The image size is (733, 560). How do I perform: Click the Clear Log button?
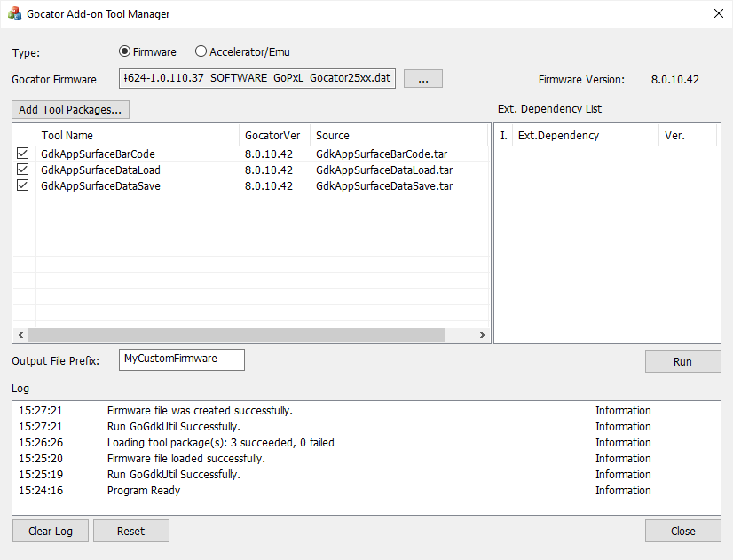pos(51,531)
